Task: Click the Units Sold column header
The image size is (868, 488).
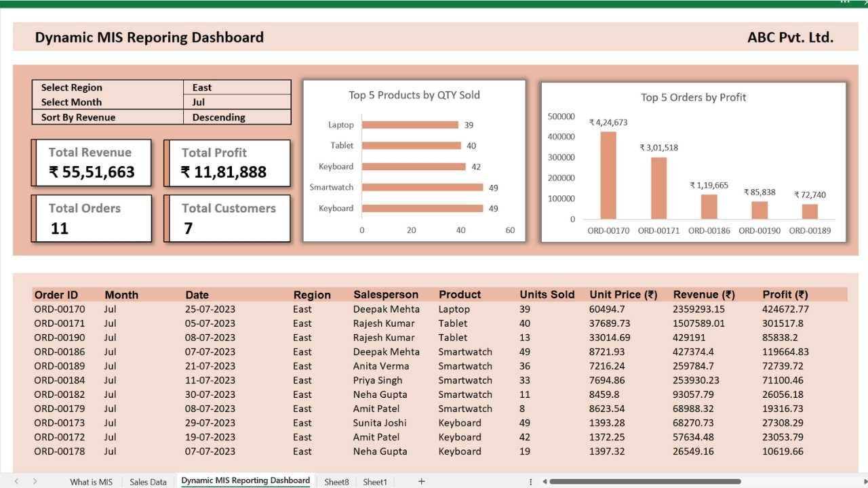Action: pos(547,295)
